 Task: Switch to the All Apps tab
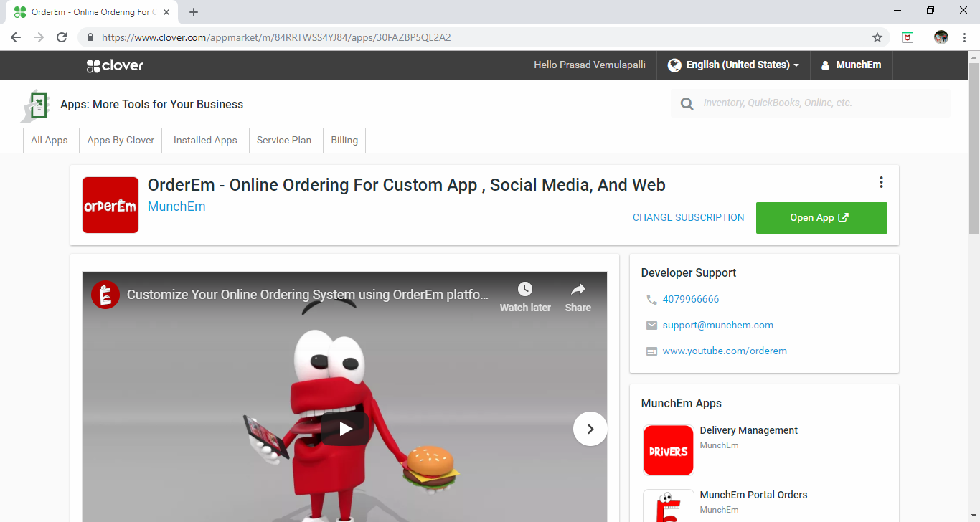tap(50, 141)
